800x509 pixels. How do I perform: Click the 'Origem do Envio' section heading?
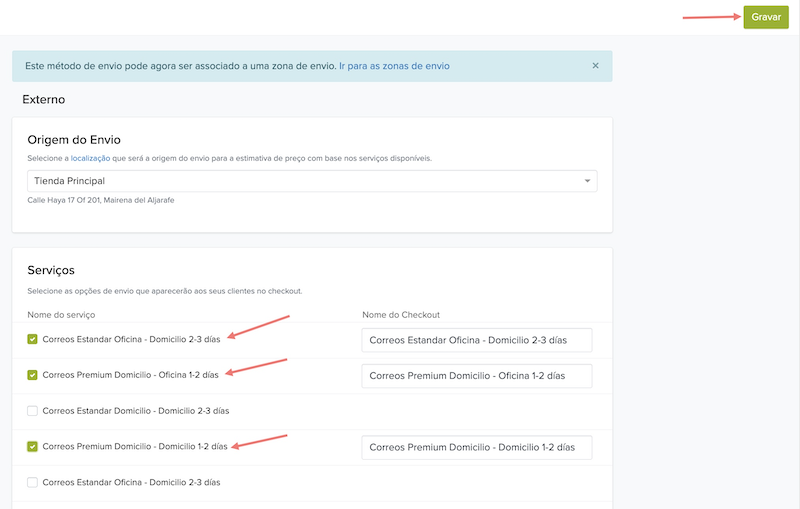point(74,140)
